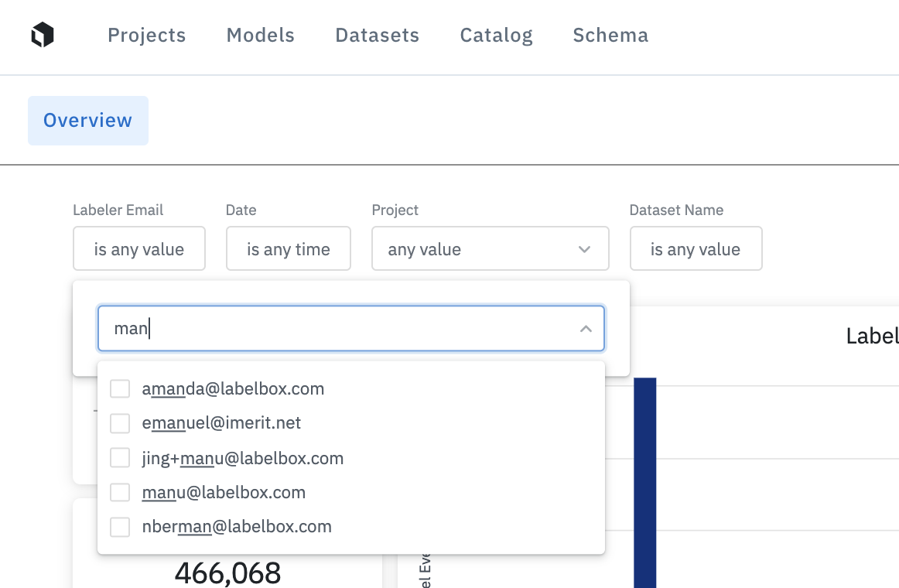The width and height of the screenshot is (899, 588).
Task: Click the Labelbox logo icon
Action: [43, 35]
